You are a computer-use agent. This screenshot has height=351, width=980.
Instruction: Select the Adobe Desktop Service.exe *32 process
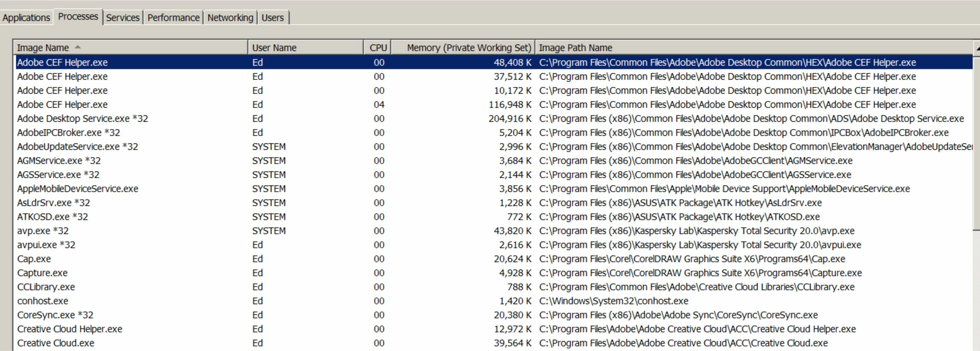click(x=82, y=119)
